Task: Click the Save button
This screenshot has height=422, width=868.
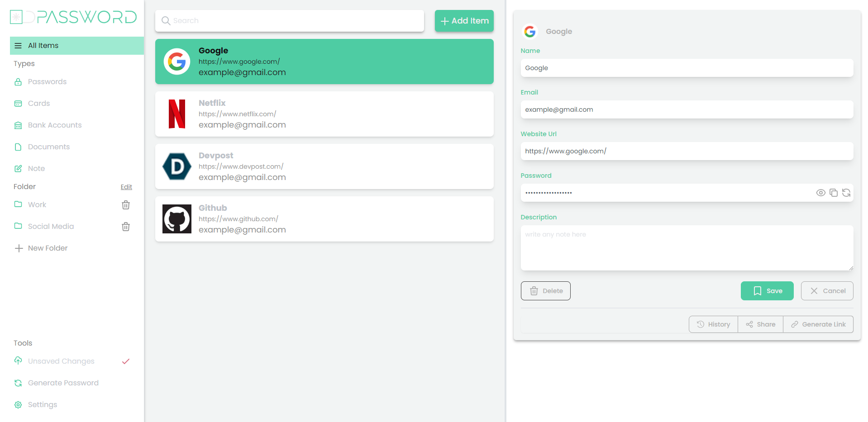Action: point(767,291)
